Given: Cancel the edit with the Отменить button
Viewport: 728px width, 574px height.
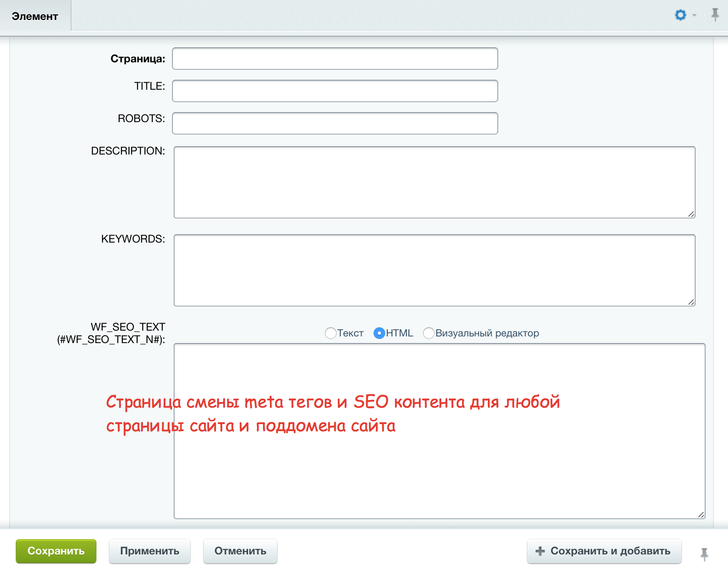Looking at the screenshot, I should [x=240, y=551].
